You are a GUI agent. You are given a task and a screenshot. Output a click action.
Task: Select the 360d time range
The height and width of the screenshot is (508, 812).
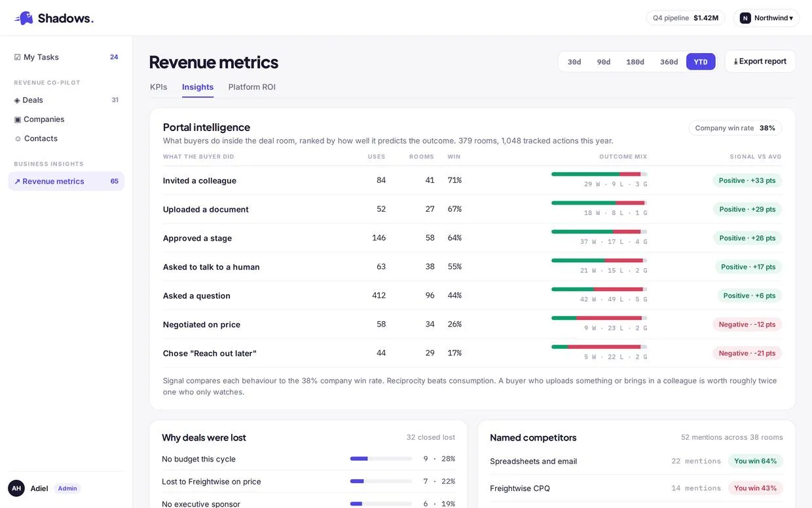(x=669, y=62)
